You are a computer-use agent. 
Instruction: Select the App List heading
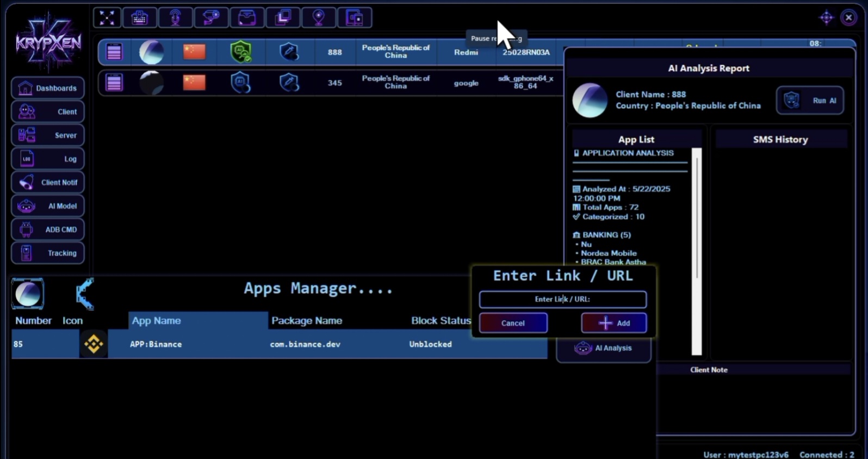point(636,139)
